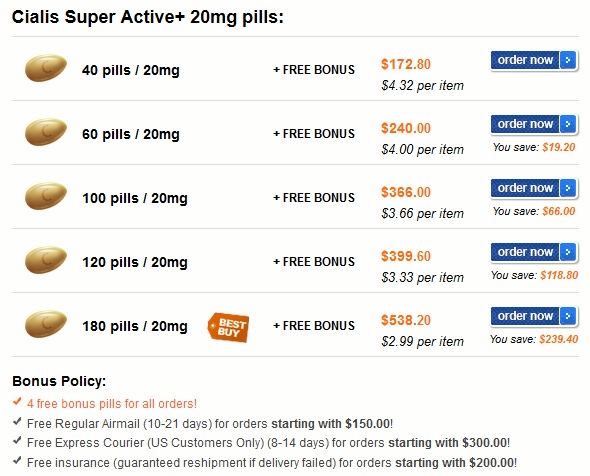Click the $239.40 savings amount
Screen dimensions: 590x476
click(x=558, y=339)
